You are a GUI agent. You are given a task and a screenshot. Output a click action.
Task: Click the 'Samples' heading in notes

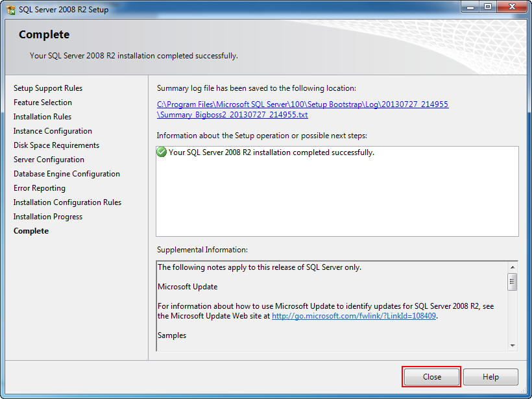click(x=172, y=335)
